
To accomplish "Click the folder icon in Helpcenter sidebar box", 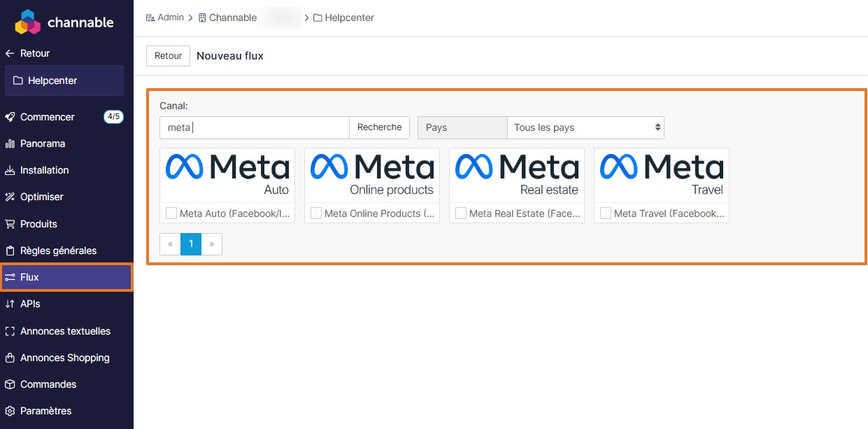I will tap(18, 80).
